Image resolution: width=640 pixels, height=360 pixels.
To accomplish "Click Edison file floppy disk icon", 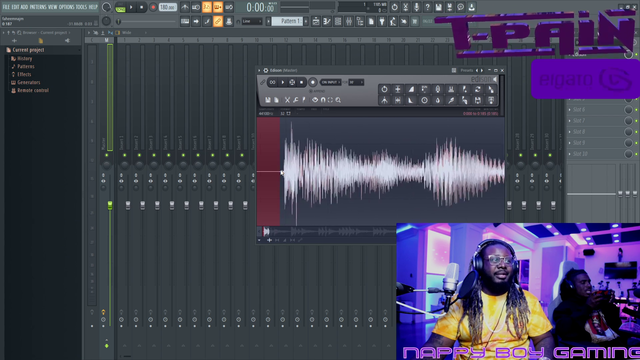I will pyautogui.click(x=267, y=100).
